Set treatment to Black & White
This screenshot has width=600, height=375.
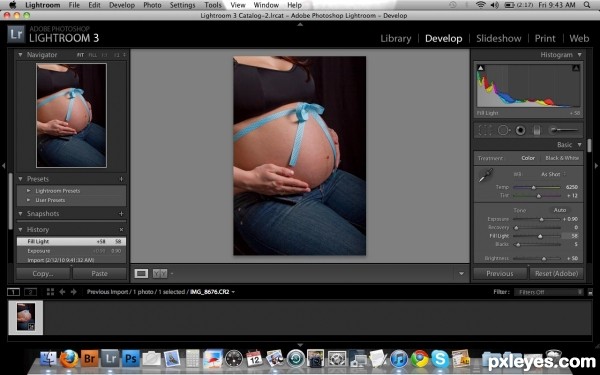[x=562, y=158]
